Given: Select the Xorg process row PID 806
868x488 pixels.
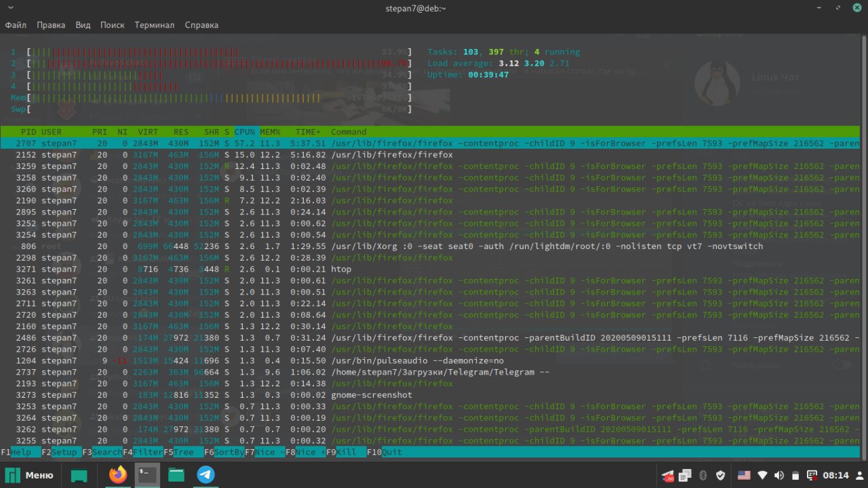Looking at the screenshot, I should 430,246.
